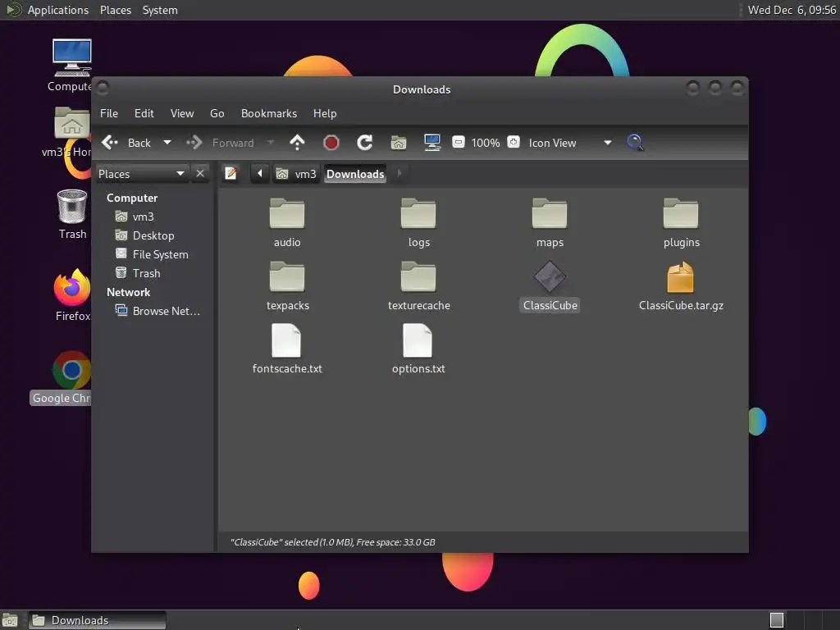Open the Go menu
The height and width of the screenshot is (630, 840).
(x=217, y=113)
